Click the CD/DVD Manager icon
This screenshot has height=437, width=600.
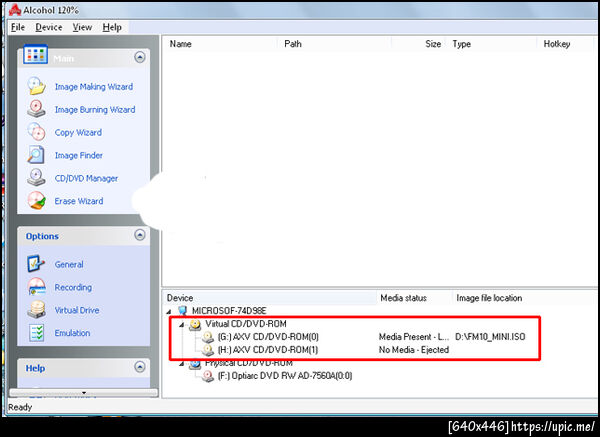coord(37,178)
